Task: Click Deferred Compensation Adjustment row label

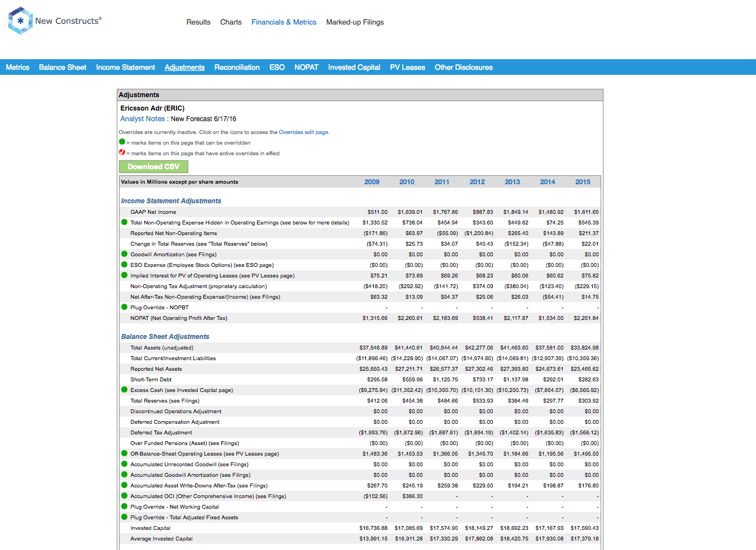Action: [x=175, y=422]
